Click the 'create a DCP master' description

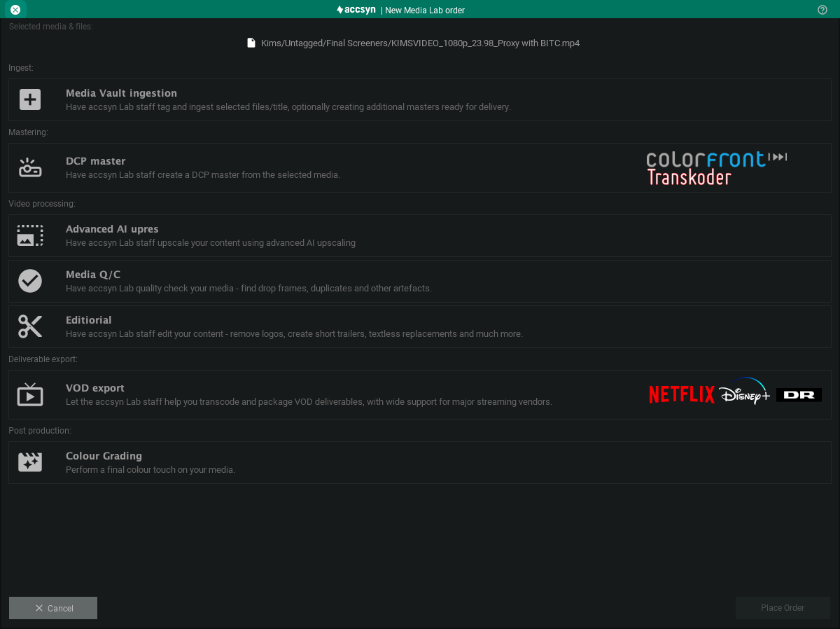pyautogui.click(x=203, y=175)
